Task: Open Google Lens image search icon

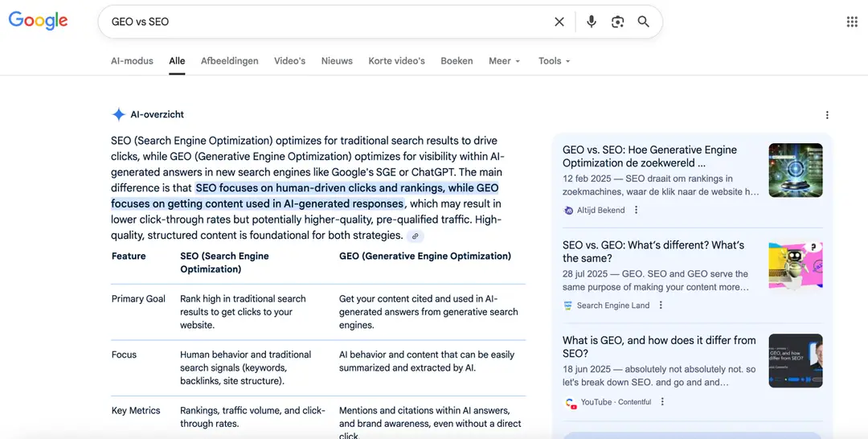Action: pyautogui.click(x=617, y=22)
